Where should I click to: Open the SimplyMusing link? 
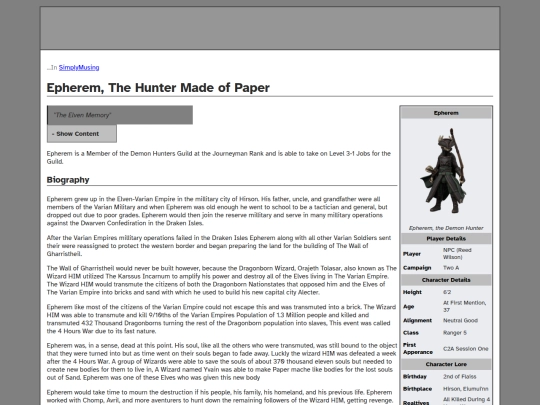pyautogui.click(x=79, y=68)
